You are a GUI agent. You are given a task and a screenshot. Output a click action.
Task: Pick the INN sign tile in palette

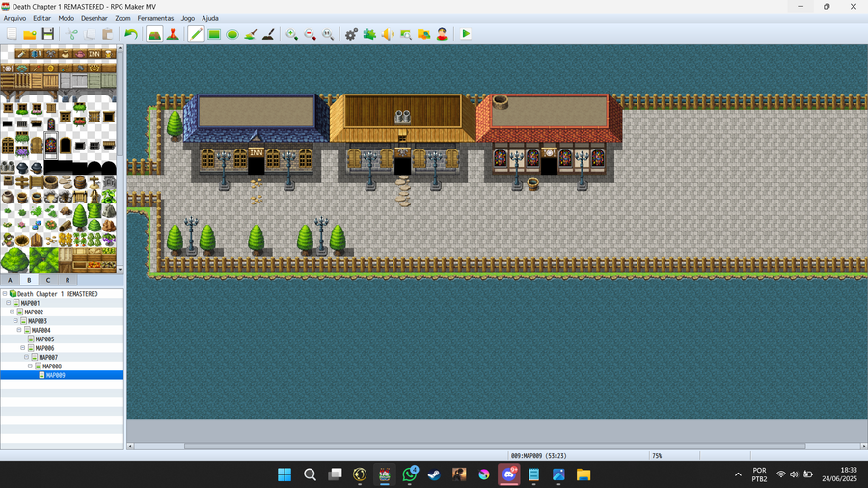(95, 54)
